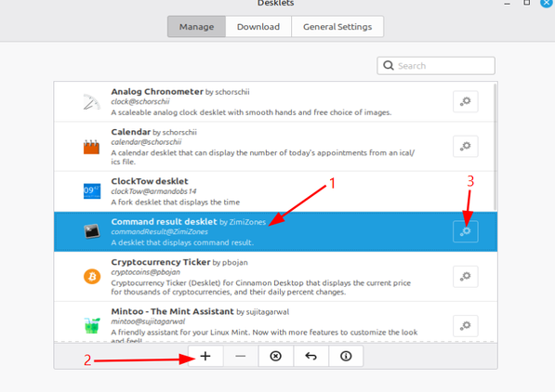555x392 pixels.
Task: Click the Analog Chronometer clock icon
Action: point(92,102)
